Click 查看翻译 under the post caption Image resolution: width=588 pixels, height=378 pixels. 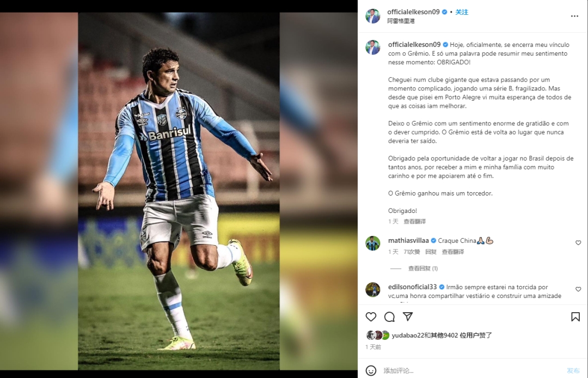(x=414, y=221)
